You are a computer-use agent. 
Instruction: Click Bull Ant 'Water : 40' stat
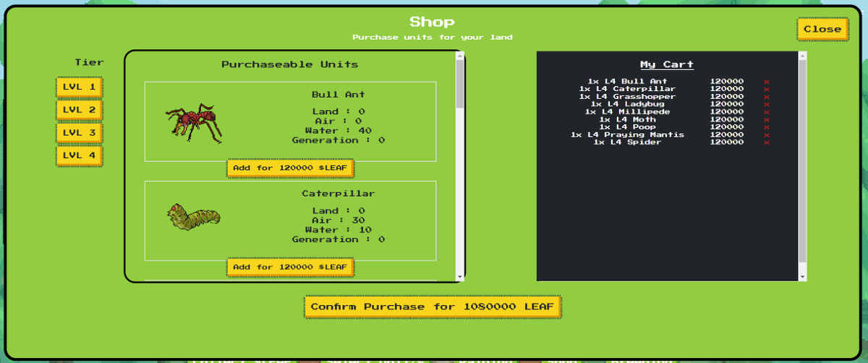pyautogui.click(x=339, y=131)
